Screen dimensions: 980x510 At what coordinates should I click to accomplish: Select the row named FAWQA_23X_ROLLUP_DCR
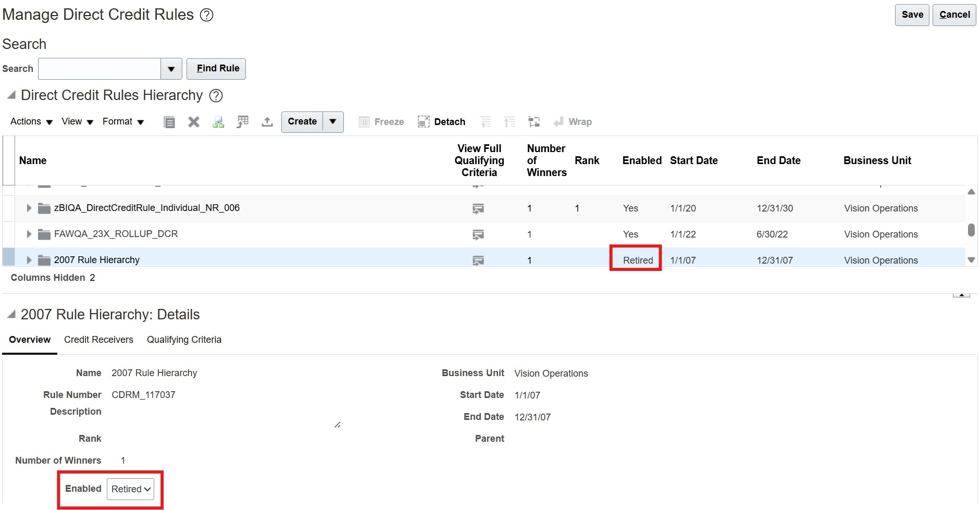tap(116, 234)
